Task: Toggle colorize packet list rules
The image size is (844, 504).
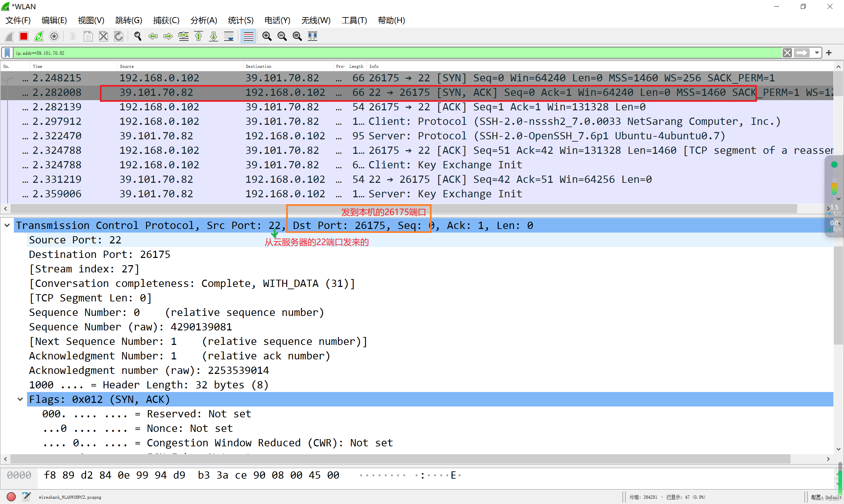Action: tap(249, 36)
